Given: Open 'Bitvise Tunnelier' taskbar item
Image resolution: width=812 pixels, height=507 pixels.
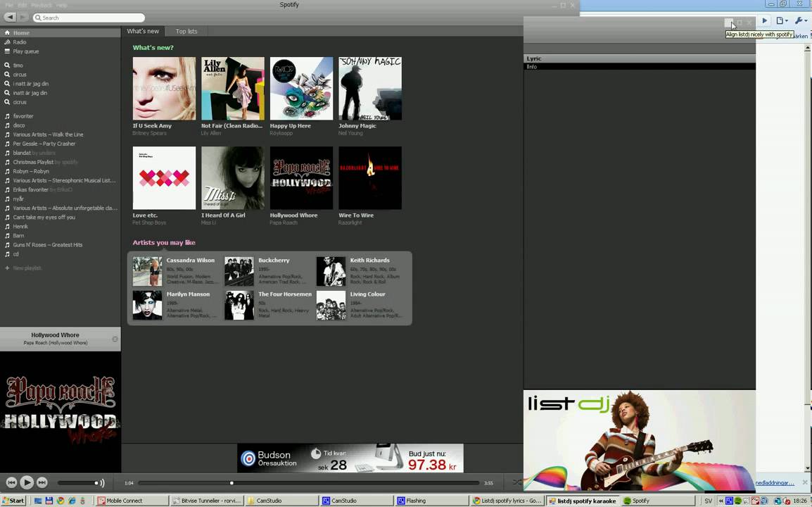Looking at the screenshot, I should click(x=207, y=501).
